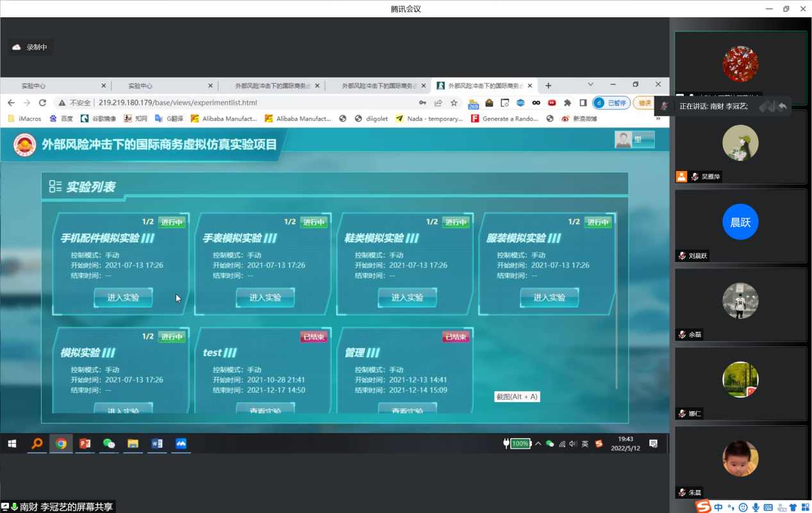This screenshot has height=513, width=812.
Task: Expand the bookmarks bar overflow chevron
Action: pos(658,118)
